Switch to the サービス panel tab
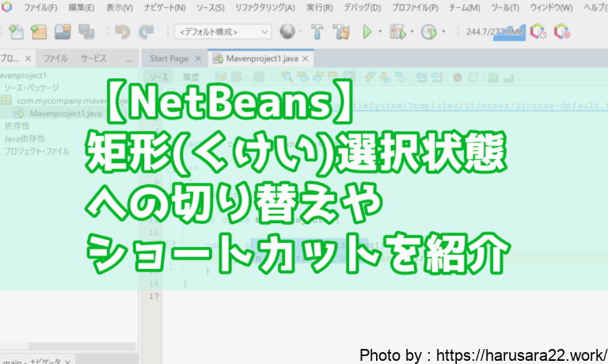This screenshot has height=364, width=608. pyautogui.click(x=93, y=59)
